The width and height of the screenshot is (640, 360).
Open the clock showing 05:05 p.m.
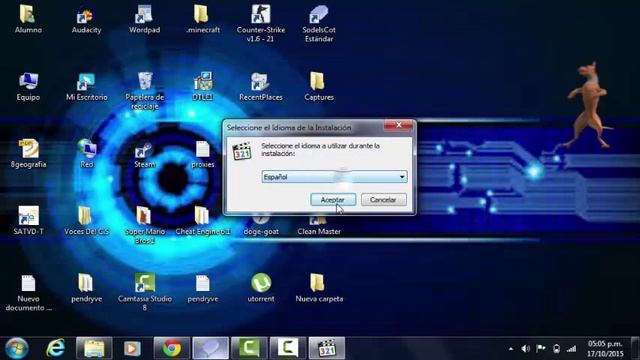(605, 349)
